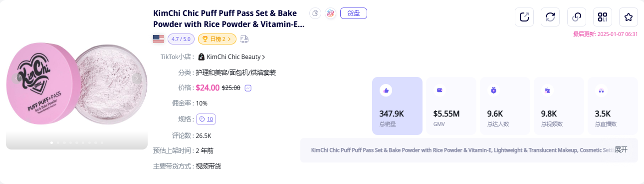Open the 规格 tag showing 10

tap(206, 119)
